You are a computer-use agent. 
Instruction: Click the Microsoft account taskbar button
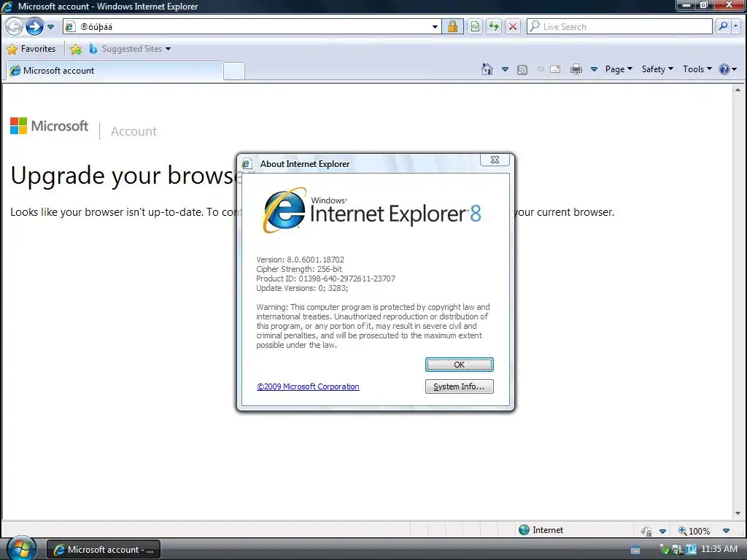[104, 550]
